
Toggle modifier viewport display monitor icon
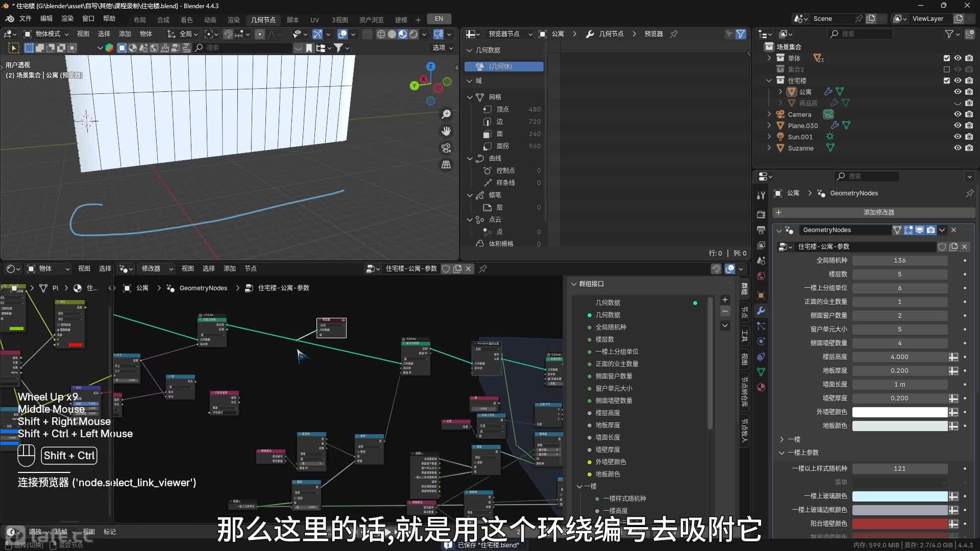tap(920, 230)
